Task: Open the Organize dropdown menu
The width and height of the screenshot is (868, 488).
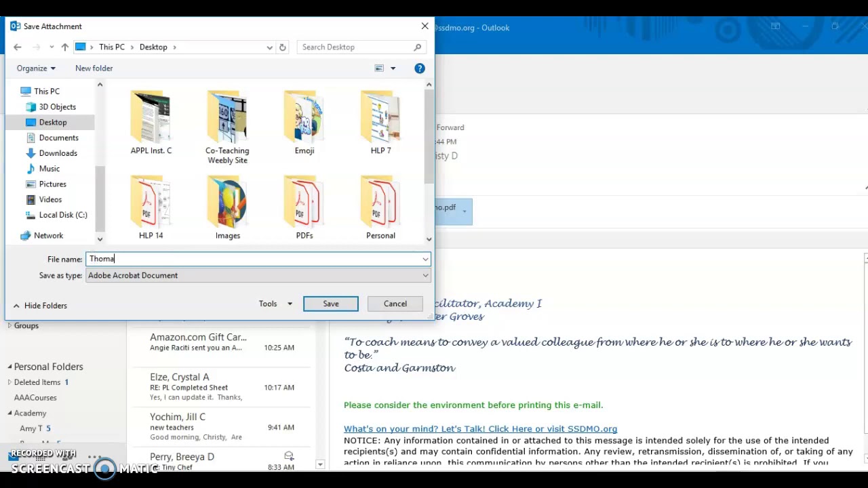Action: [x=36, y=68]
